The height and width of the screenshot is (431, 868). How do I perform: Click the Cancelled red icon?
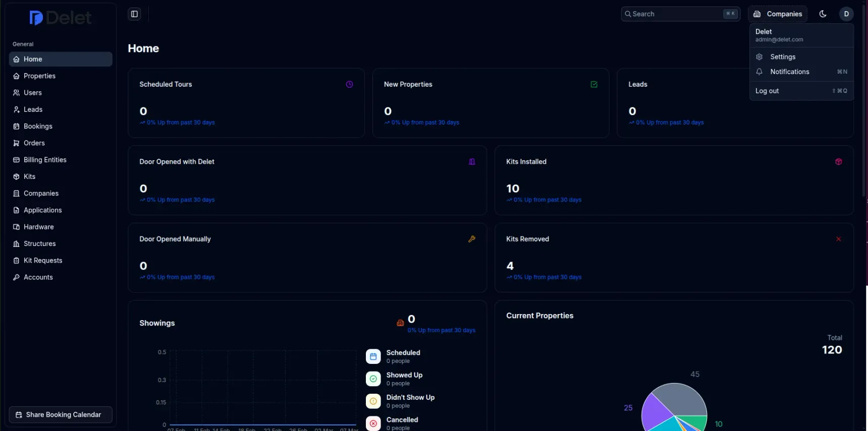click(373, 423)
